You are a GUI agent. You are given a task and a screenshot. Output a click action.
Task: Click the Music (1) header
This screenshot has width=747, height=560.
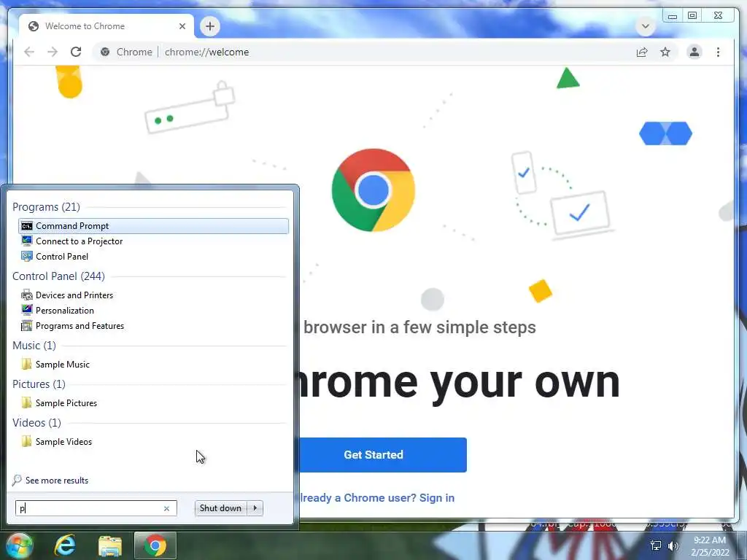tap(34, 345)
